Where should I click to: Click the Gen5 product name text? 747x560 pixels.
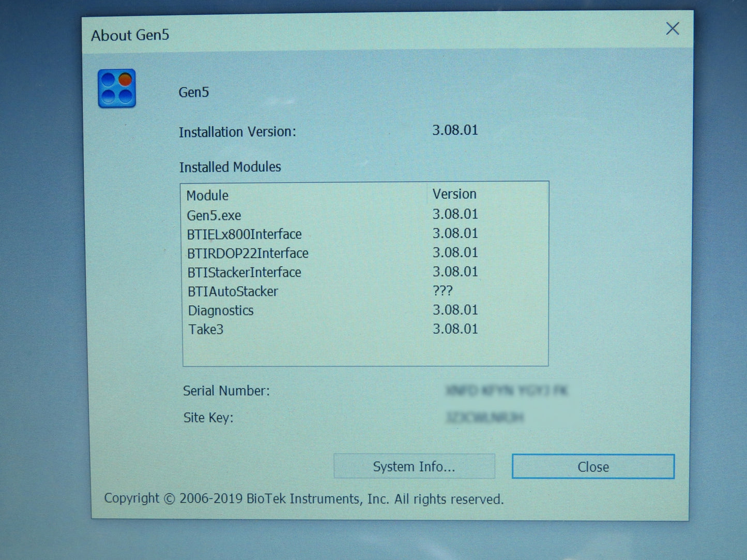(194, 92)
